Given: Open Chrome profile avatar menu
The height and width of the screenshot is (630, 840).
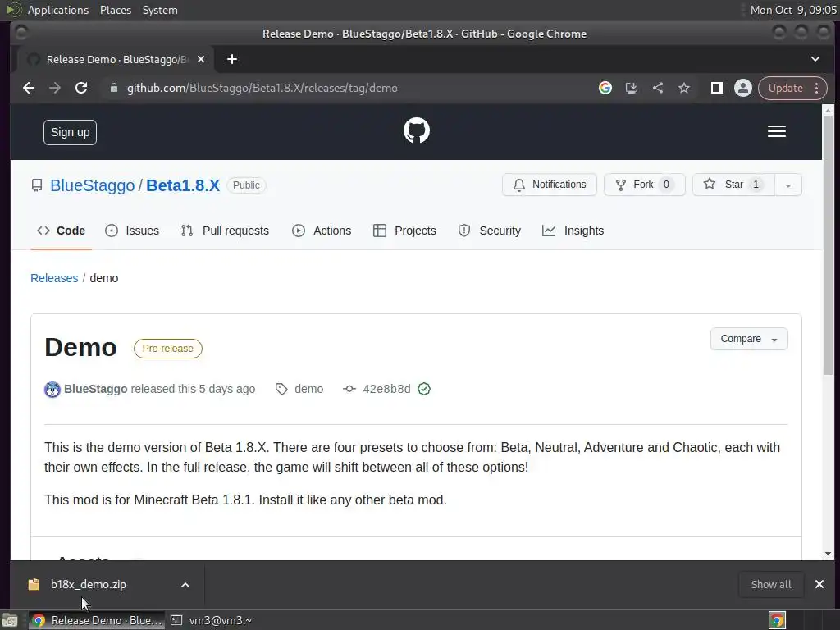Looking at the screenshot, I should 743,88.
